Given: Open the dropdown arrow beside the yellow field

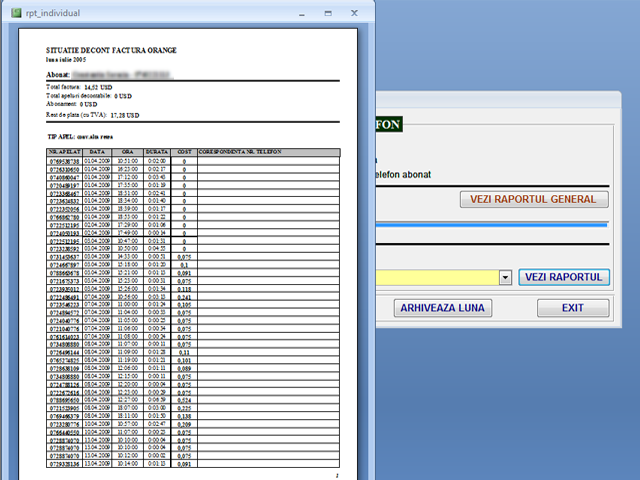Looking at the screenshot, I should (x=505, y=277).
